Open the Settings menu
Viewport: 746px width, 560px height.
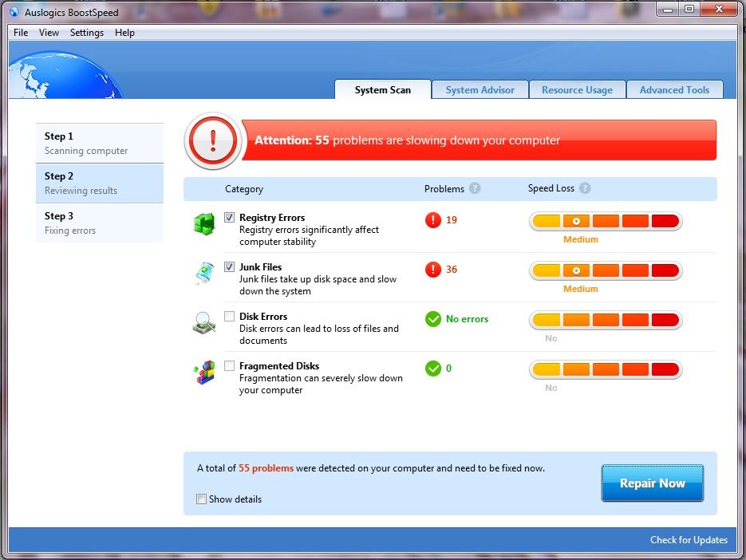coord(86,33)
